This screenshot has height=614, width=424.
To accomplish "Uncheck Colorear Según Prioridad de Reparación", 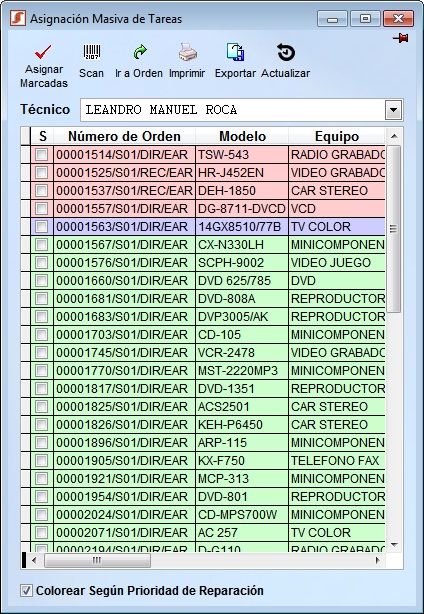I will 26,591.
